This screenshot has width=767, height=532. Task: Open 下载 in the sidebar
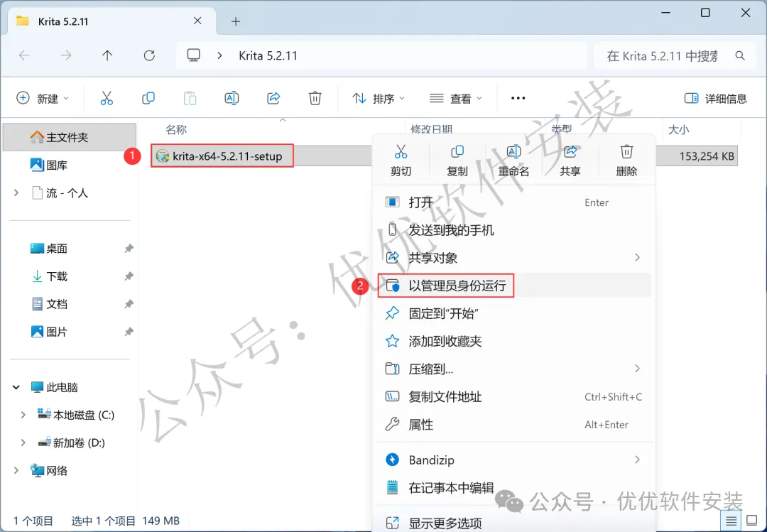70,276
